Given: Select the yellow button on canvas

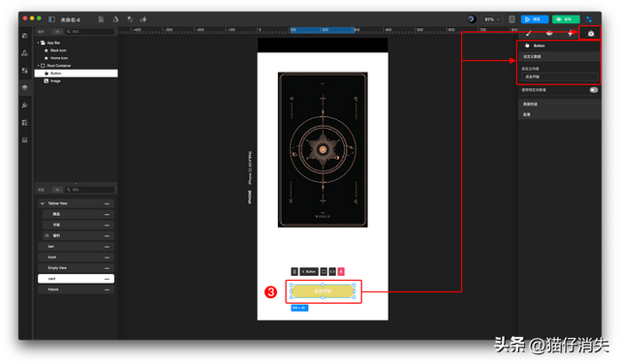Looking at the screenshot, I should (x=323, y=291).
